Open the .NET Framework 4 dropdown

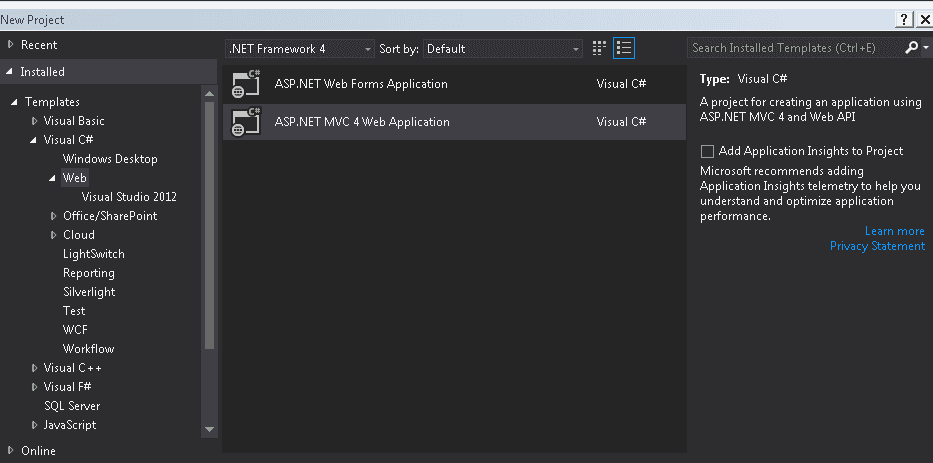300,49
